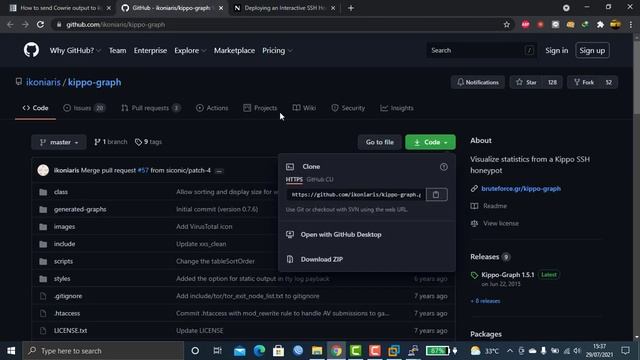Select GitHub CLI clone option
This screenshot has width=640, height=360.
click(x=320, y=180)
